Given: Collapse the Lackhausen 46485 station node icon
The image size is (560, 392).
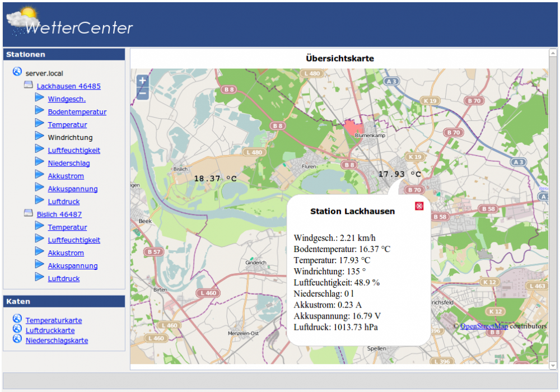Looking at the screenshot, I should [28, 85].
